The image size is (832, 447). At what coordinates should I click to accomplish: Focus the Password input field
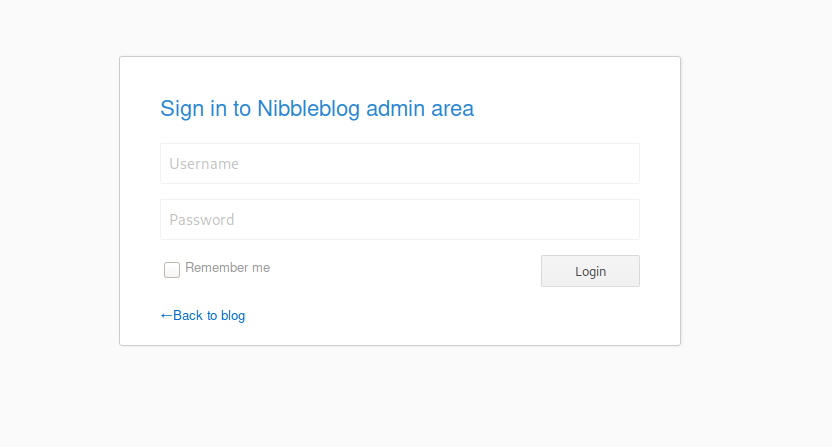[400, 219]
